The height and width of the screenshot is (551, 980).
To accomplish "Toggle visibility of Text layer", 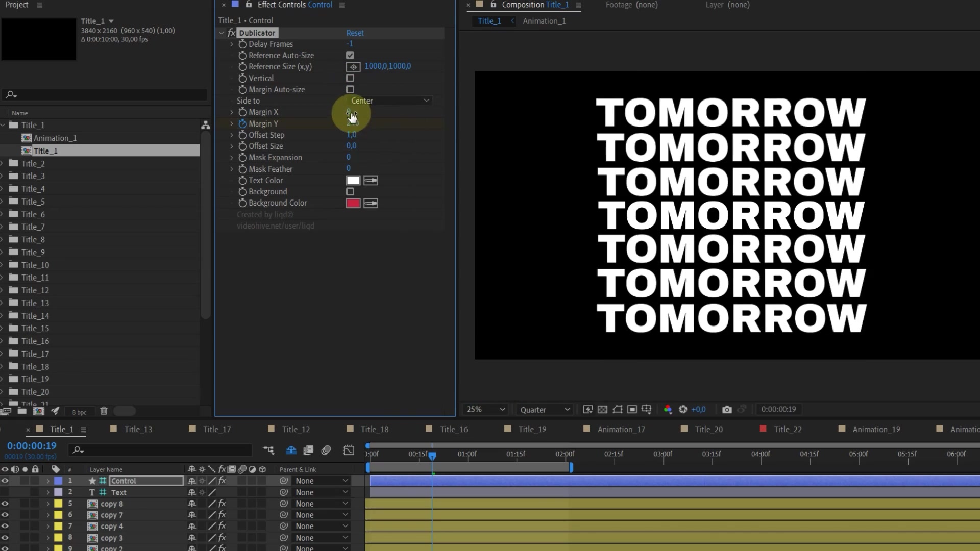I will (5, 492).
